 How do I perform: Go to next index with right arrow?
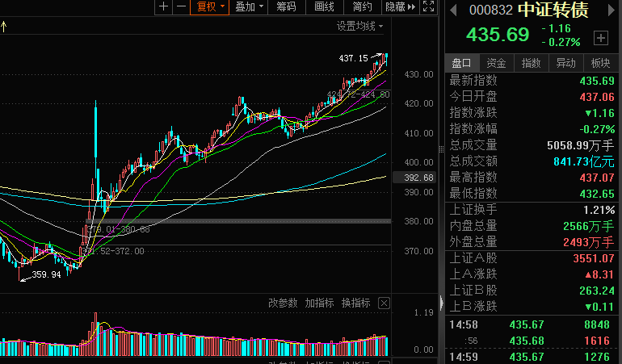click(611, 10)
